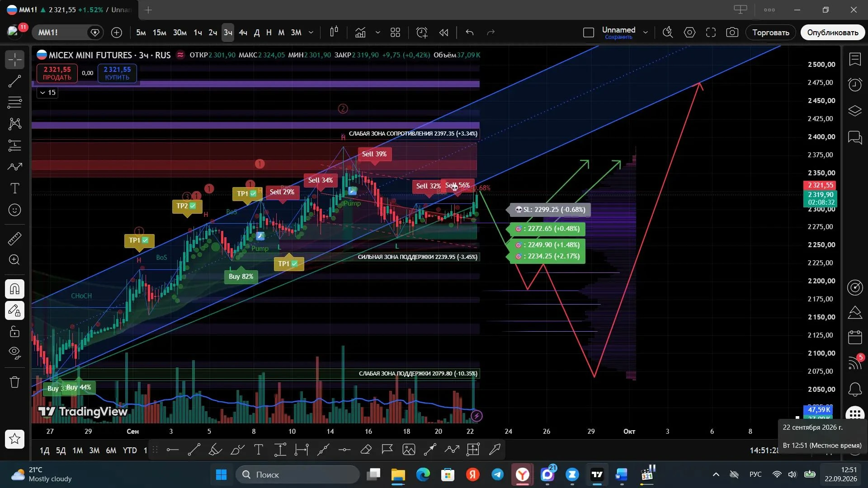Viewport: 868px width, 488px height.
Task: Toggle fullscreen mode icon
Action: point(711,33)
